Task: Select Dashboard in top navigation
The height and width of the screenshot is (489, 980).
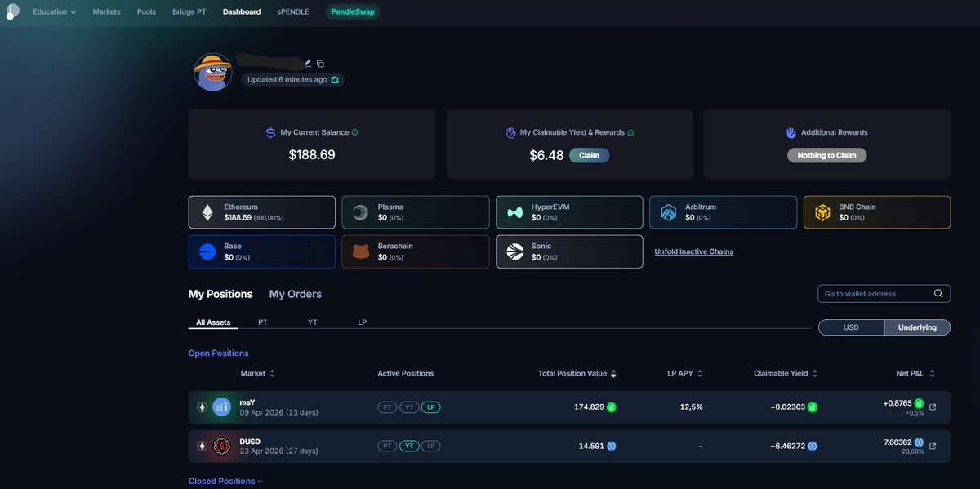Action: 242,11
